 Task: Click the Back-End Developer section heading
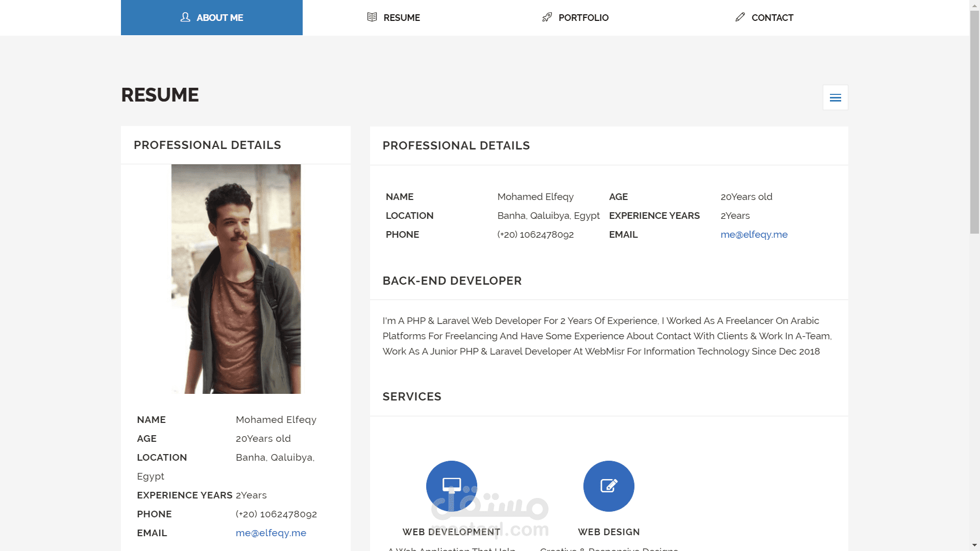[x=452, y=281]
